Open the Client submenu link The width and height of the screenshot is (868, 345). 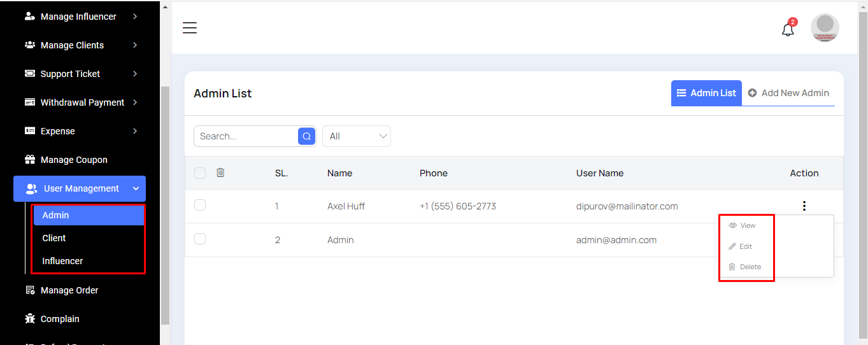point(54,238)
